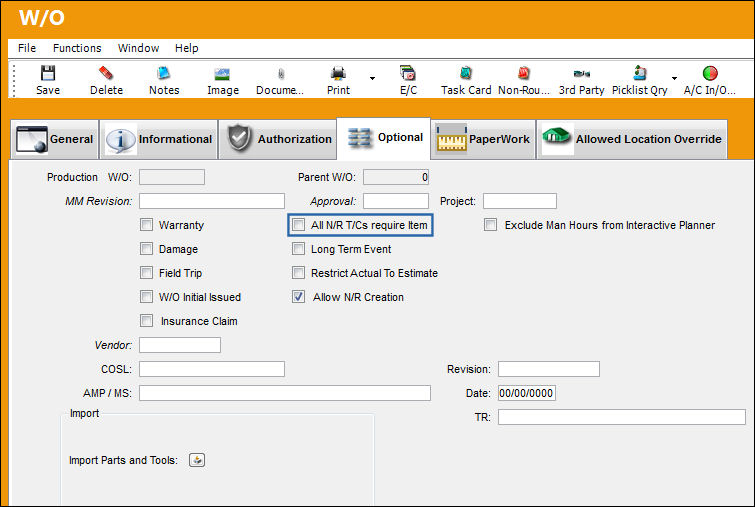Switch to the General tab
Screen dimensions: 755x507
click(x=54, y=139)
